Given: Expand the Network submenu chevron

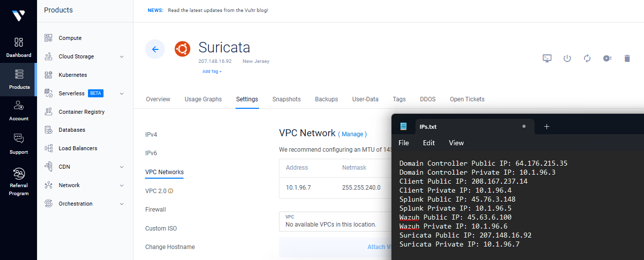Looking at the screenshot, I should point(121,185).
